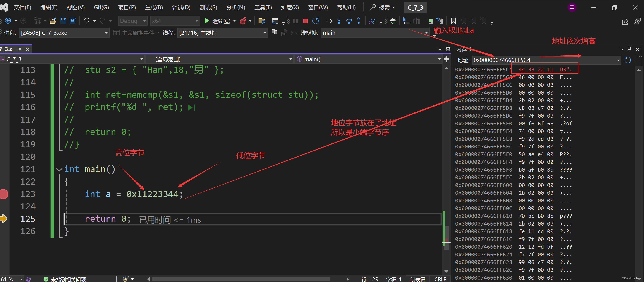The width and height of the screenshot is (644, 282).
Task: Click the CRLF line ending indicator
Action: tap(440, 279)
